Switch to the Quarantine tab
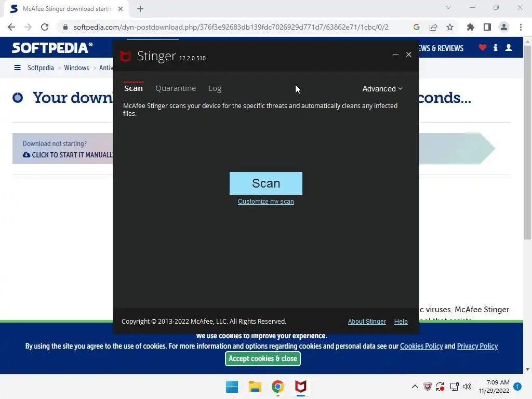The image size is (532, 399). (176, 88)
